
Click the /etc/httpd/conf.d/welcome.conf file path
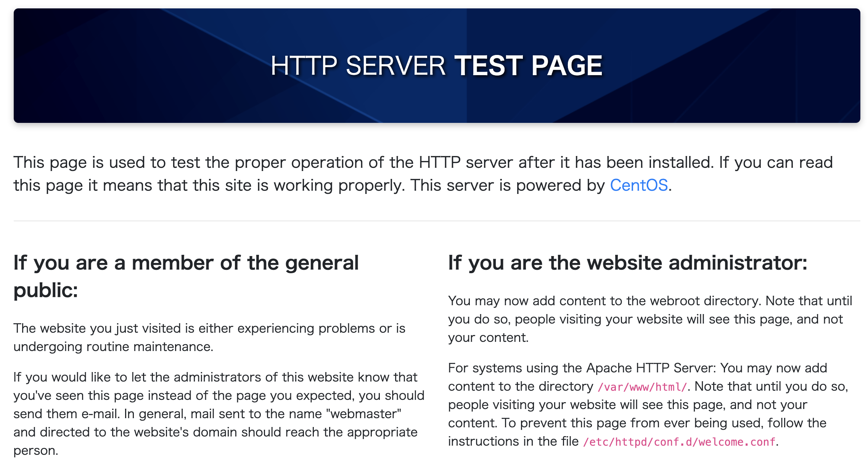[679, 442]
